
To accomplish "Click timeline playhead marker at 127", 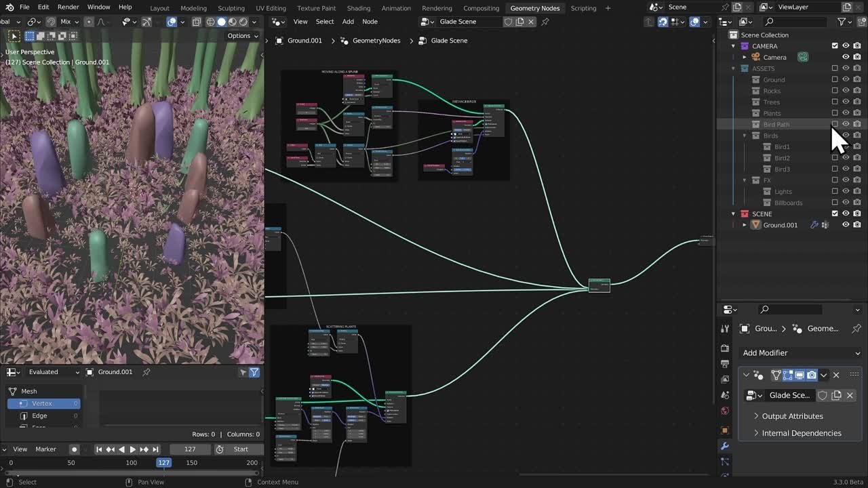I will pyautogui.click(x=163, y=462).
